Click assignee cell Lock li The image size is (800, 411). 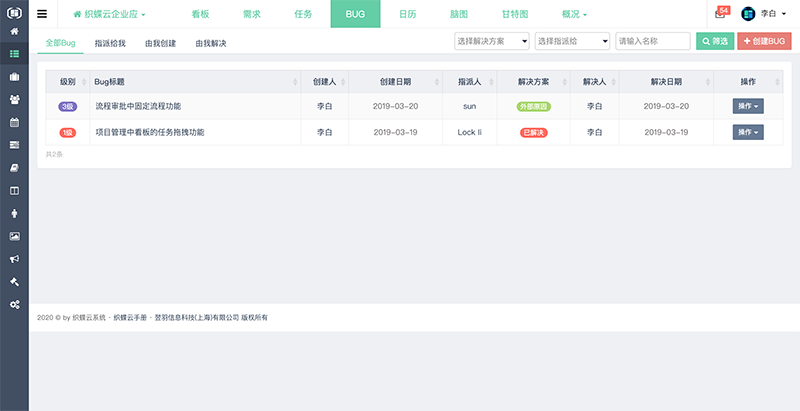(x=469, y=132)
